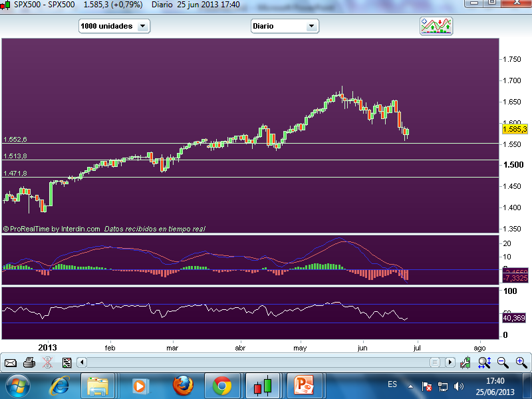The height and width of the screenshot is (399, 532).
Task: Click the volume speaker tray icon
Action: pyautogui.click(x=458, y=386)
